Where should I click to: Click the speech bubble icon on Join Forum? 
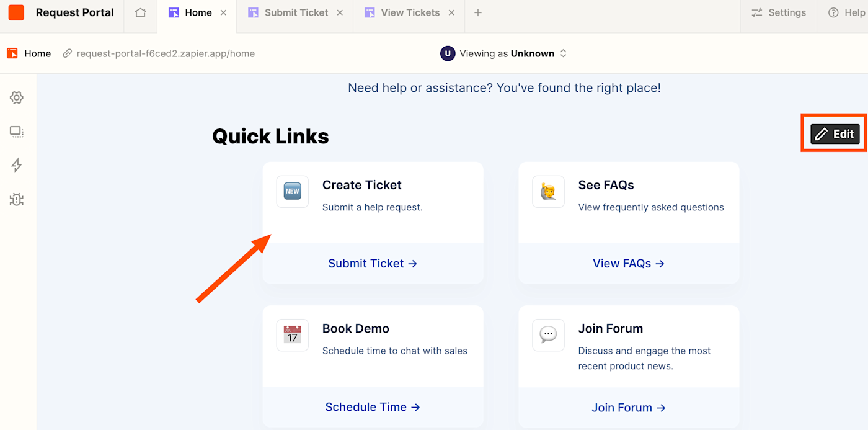pos(548,335)
